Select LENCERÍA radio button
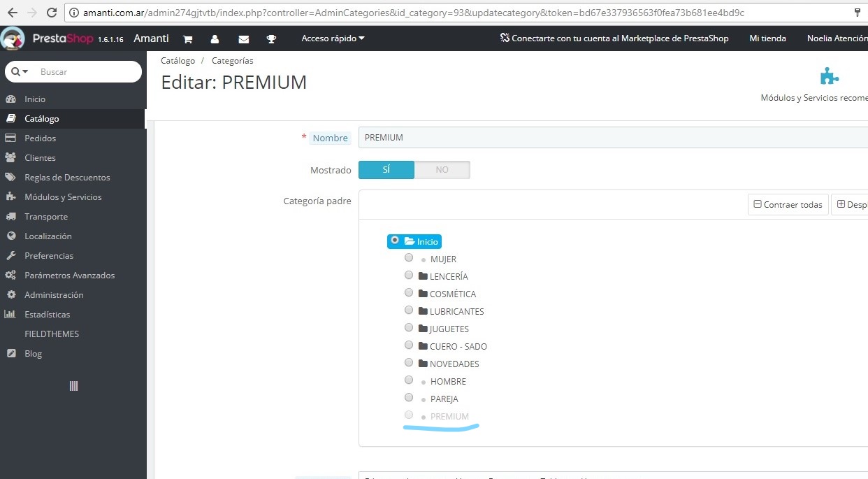868x479 pixels. (x=409, y=275)
